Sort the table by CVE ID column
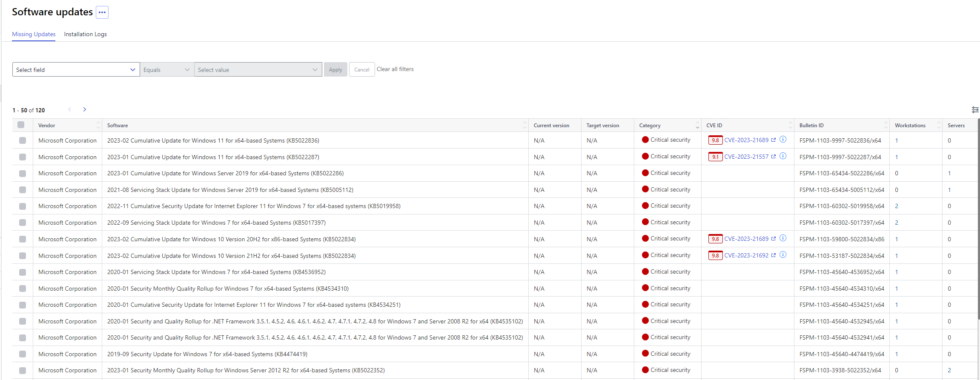 [x=790, y=125]
